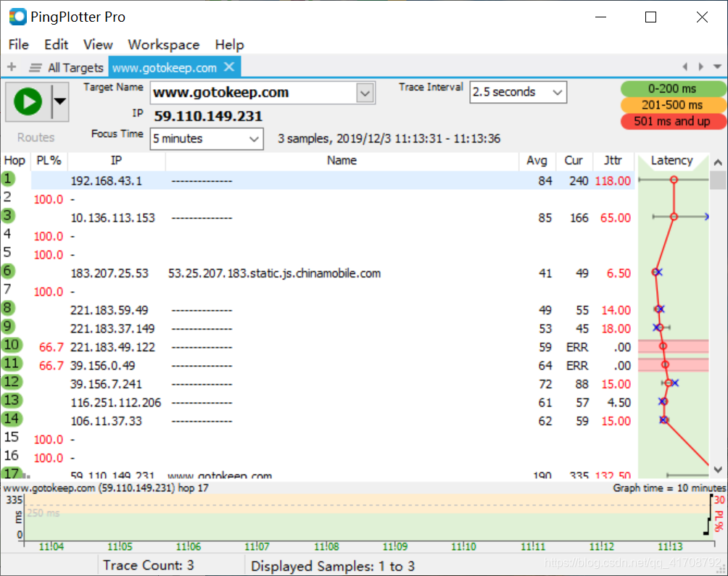Expand Focus Time 5 minutes dropdown
Viewport: 728px width, 576px height.
(x=254, y=138)
